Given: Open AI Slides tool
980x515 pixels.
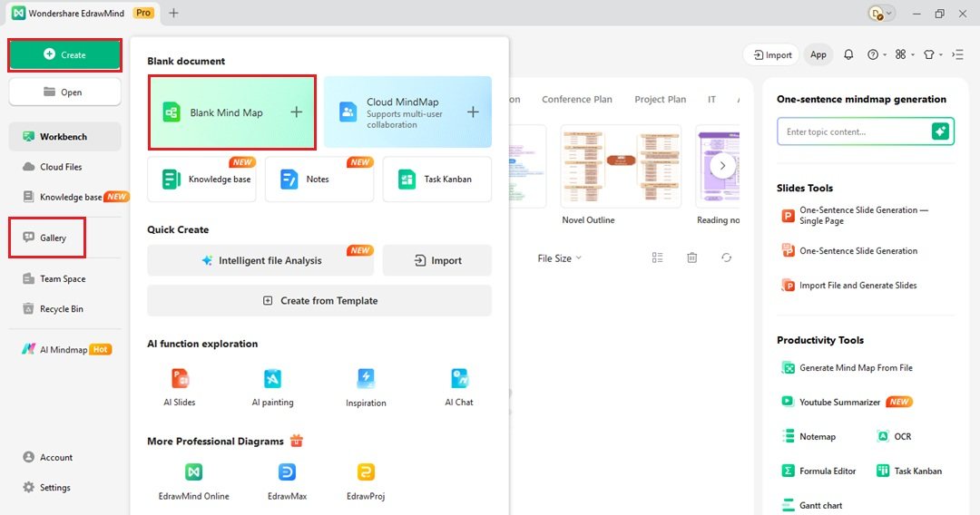Looking at the screenshot, I should [x=180, y=387].
